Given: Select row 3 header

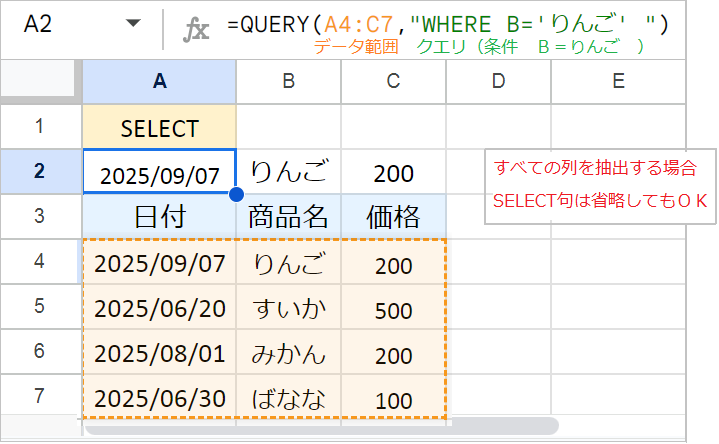Looking at the screenshot, I should click(x=40, y=216).
